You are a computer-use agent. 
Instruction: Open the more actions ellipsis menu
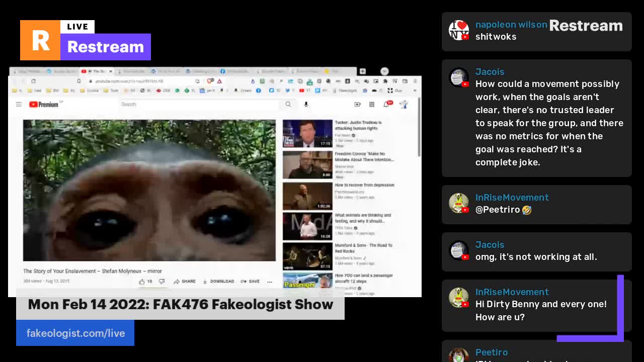click(270, 282)
